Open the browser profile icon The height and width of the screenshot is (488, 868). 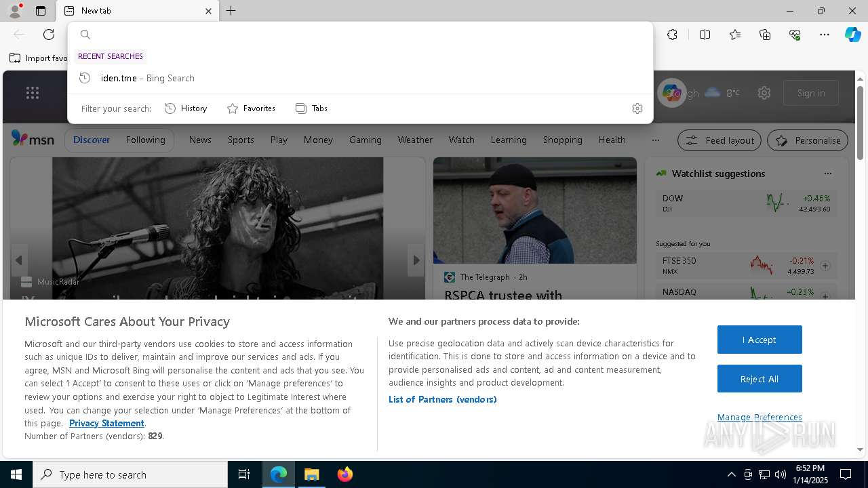pos(14,11)
